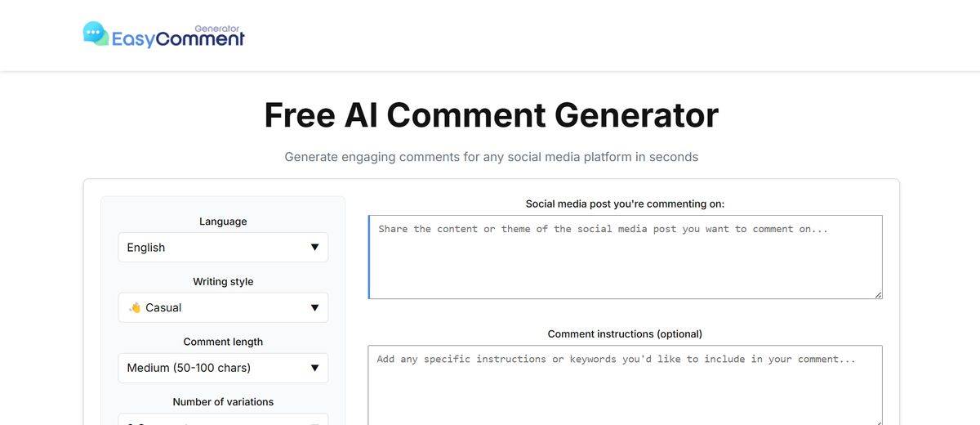Click the arrow icon beside Casual

pyautogui.click(x=314, y=308)
